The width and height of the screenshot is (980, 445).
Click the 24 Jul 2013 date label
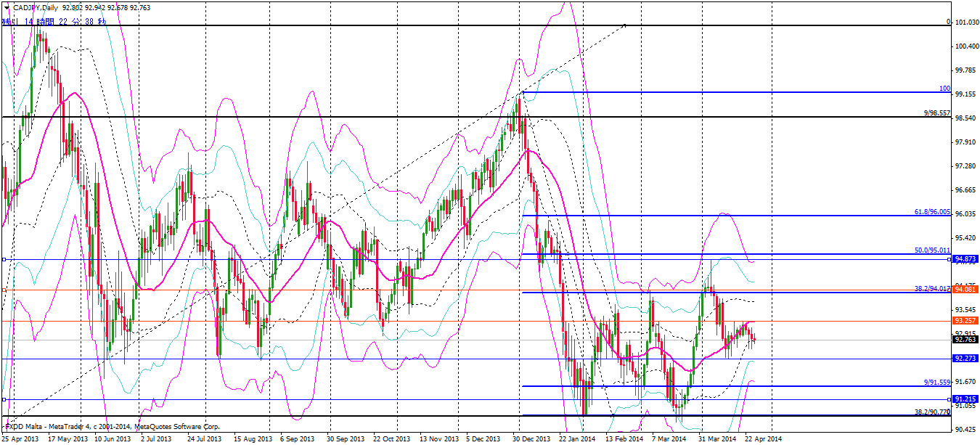click(204, 439)
